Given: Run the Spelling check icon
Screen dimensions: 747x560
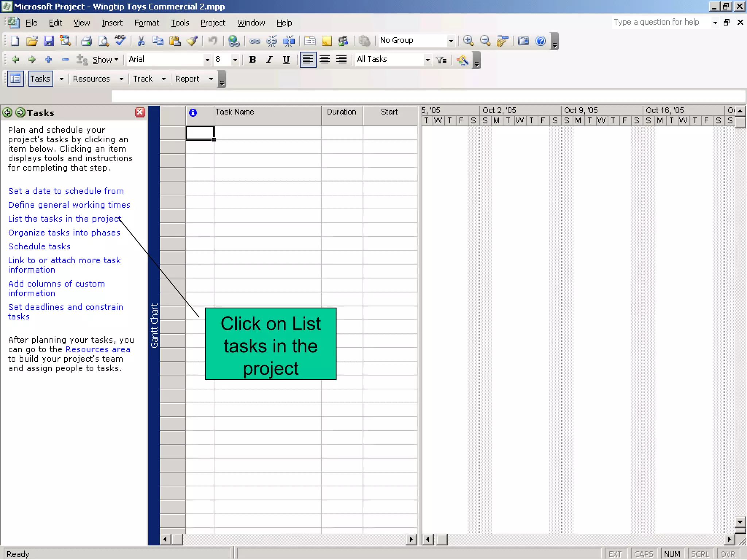Looking at the screenshot, I should [x=120, y=40].
